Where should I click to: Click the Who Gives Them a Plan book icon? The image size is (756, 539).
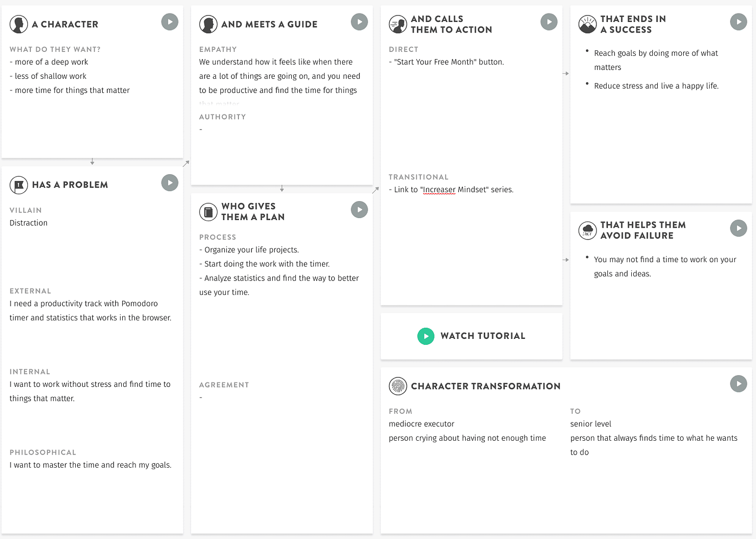click(208, 212)
